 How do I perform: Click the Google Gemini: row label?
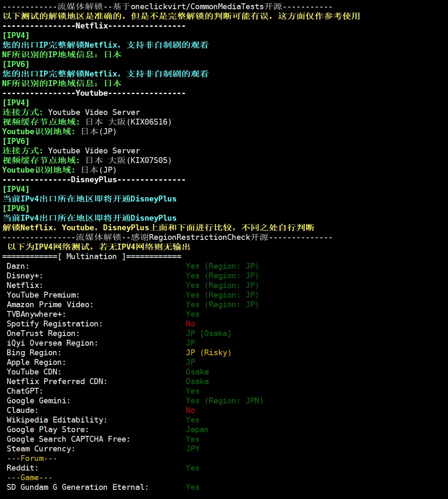38,401
